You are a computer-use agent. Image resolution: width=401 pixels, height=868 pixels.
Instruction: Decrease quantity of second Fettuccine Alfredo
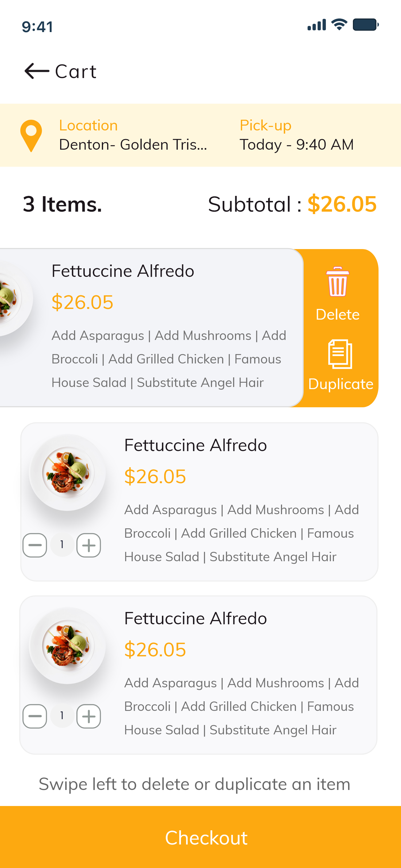point(35,545)
